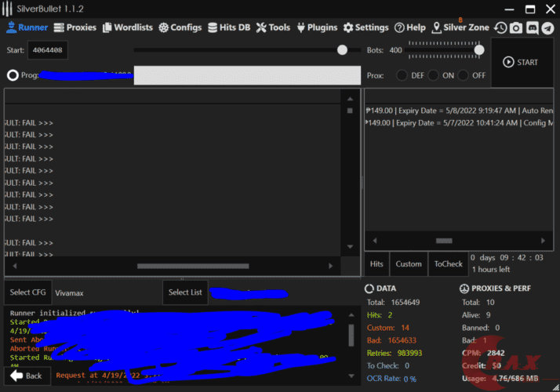Click the right arrow of hits list scrollbar
The width and height of the screenshot is (560, 392).
pos(543,241)
